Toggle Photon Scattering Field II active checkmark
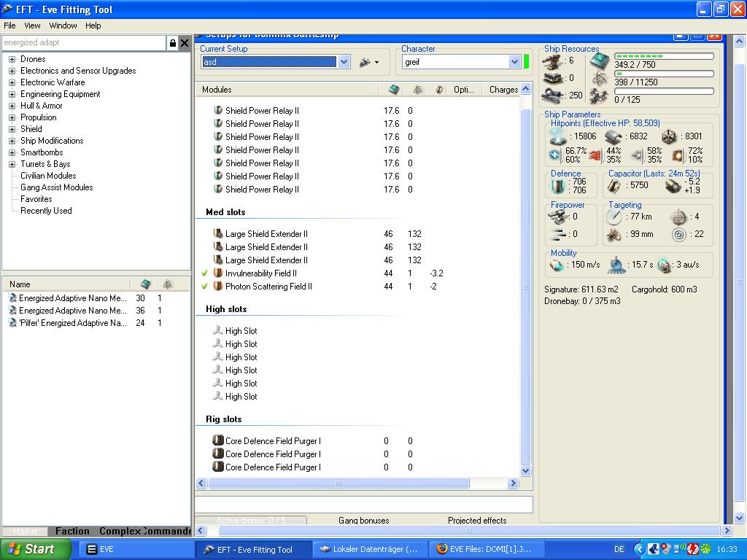 point(204,287)
